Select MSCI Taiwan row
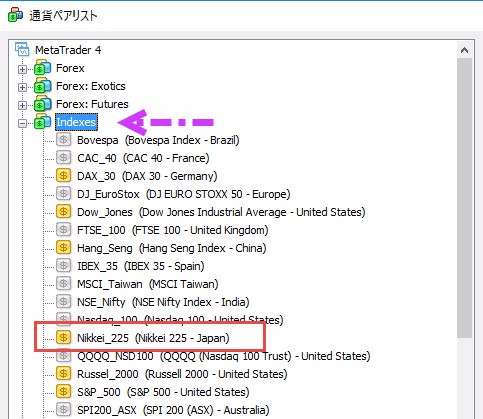483x419 pixels. pyautogui.click(x=148, y=284)
